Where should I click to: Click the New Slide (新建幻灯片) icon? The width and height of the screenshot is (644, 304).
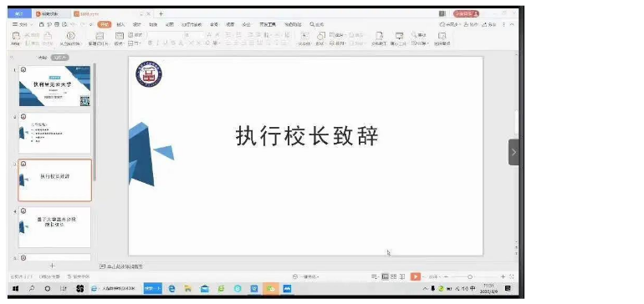[x=100, y=36]
